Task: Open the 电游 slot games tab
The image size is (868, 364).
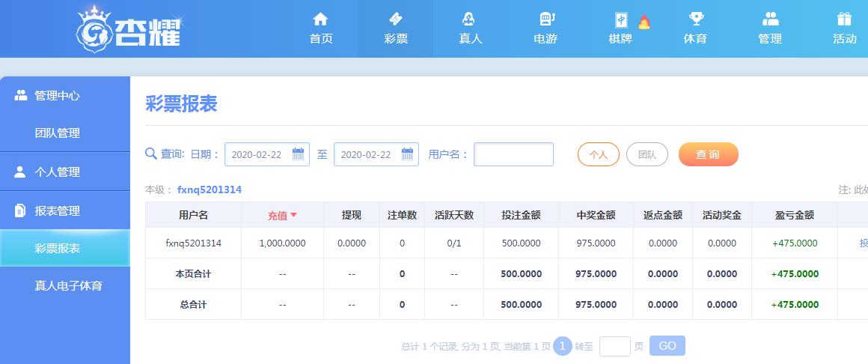Action: 545,28
